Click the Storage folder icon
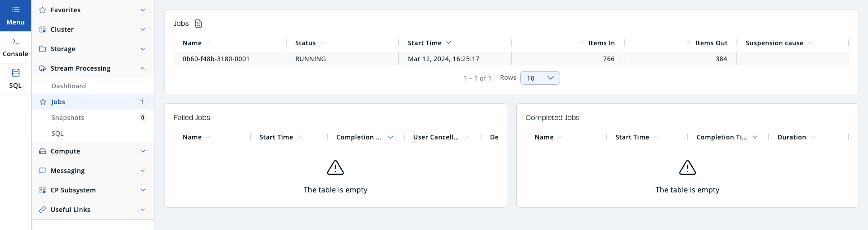 point(42,49)
